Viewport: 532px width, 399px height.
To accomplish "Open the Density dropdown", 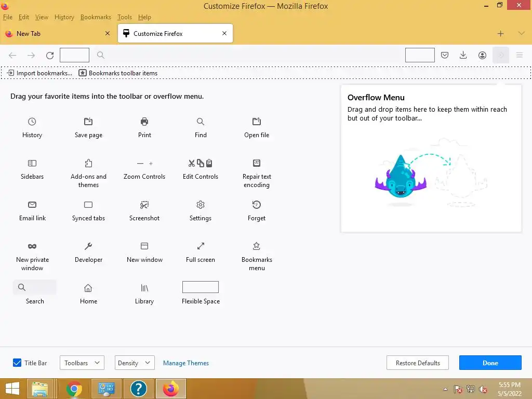I will 135,363.
